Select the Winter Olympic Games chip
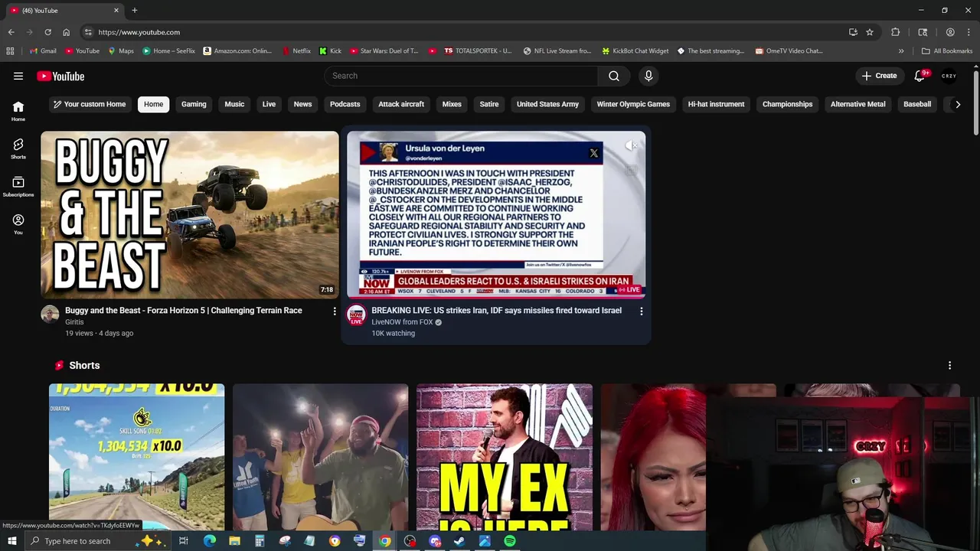The image size is (980, 551). [633, 104]
